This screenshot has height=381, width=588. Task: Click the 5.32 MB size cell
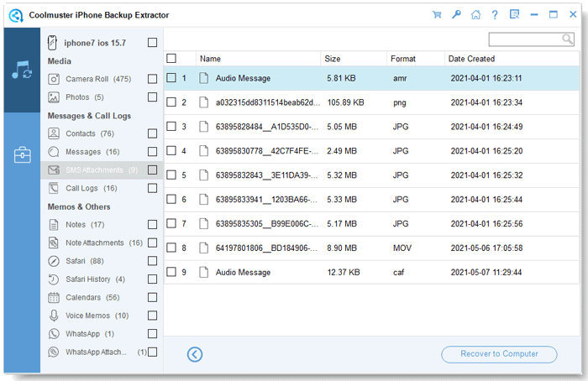coord(342,175)
